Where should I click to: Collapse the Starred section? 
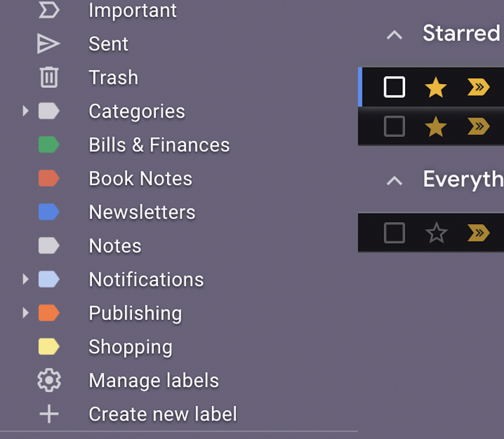coord(394,35)
